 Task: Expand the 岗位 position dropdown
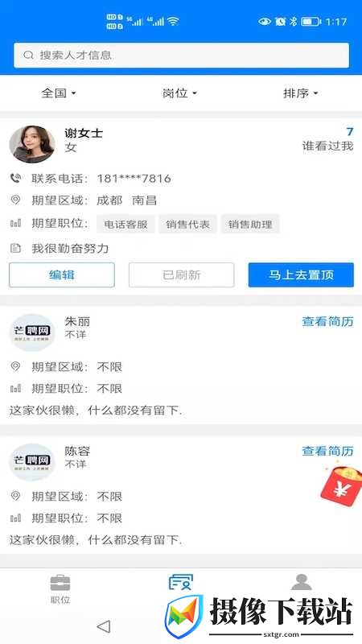pyautogui.click(x=179, y=93)
